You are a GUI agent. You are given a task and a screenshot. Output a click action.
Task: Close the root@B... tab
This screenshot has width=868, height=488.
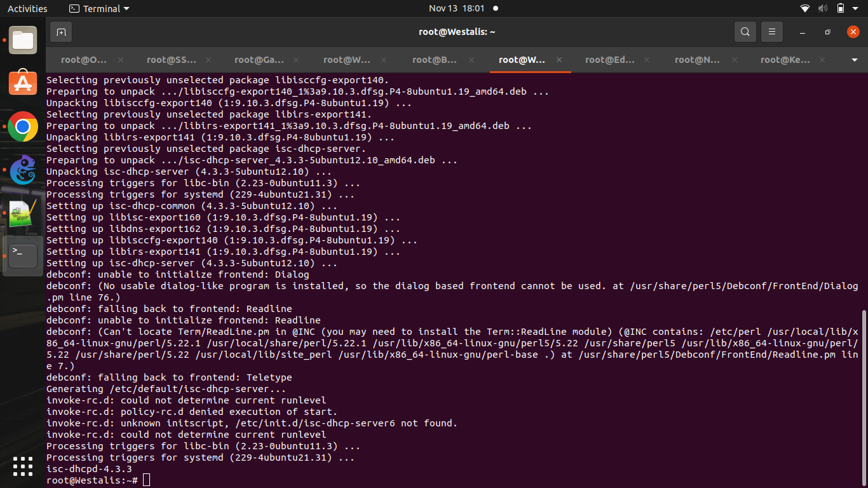pyautogui.click(x=471, y=60)
